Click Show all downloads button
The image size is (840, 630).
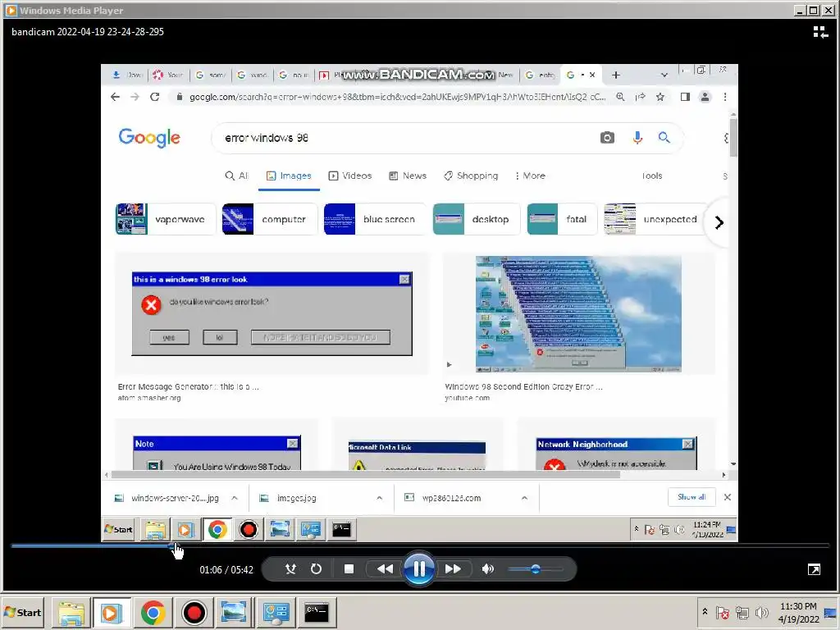[692, 497]
